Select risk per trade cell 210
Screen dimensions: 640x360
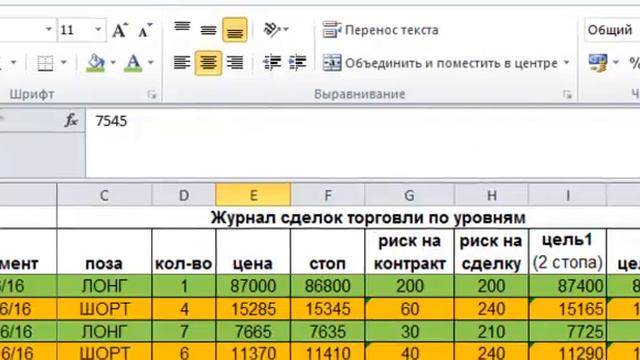[491, 331]
